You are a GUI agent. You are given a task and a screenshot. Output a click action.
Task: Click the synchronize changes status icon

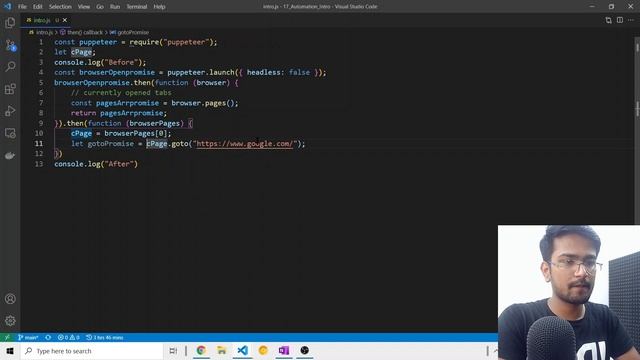tap(48, 338)
